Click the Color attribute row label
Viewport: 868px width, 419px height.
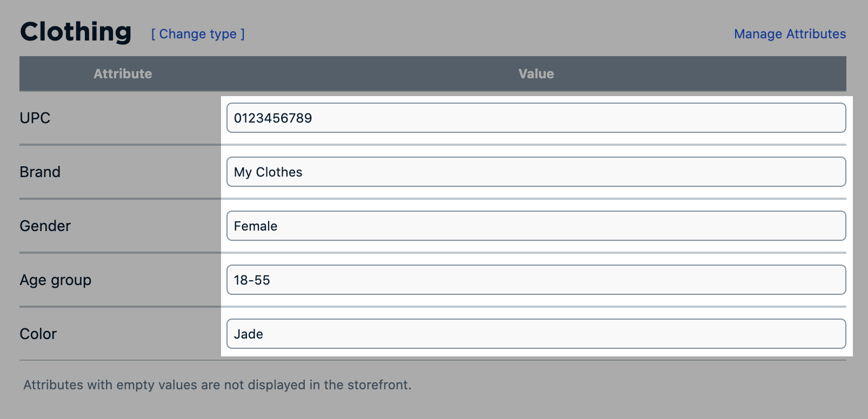tap(38, 334)
